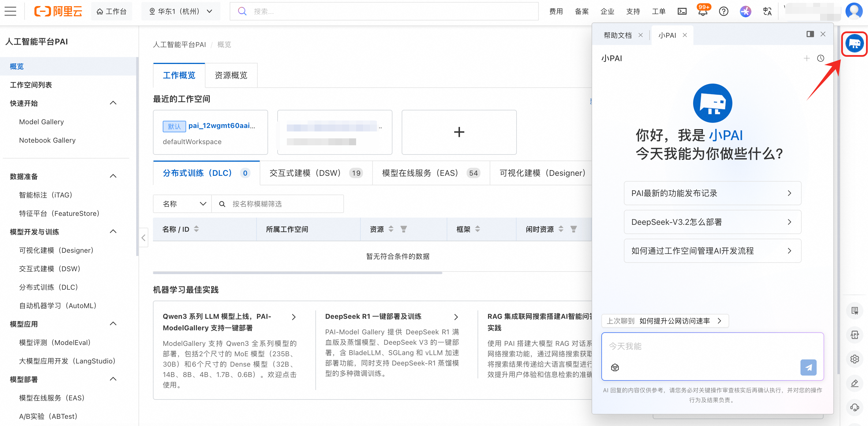Click the purple AI assistant star icon
Screen dimensions: 868x426
pyautogui.click(x=745, y=12)
